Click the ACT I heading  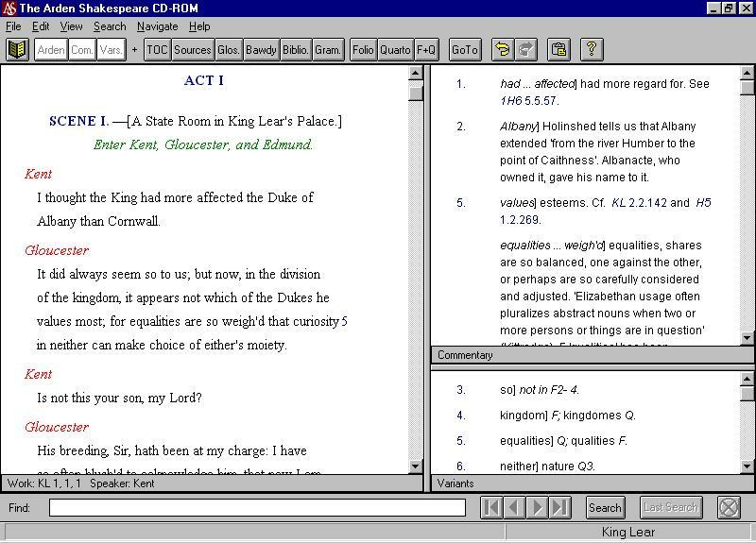204,80
